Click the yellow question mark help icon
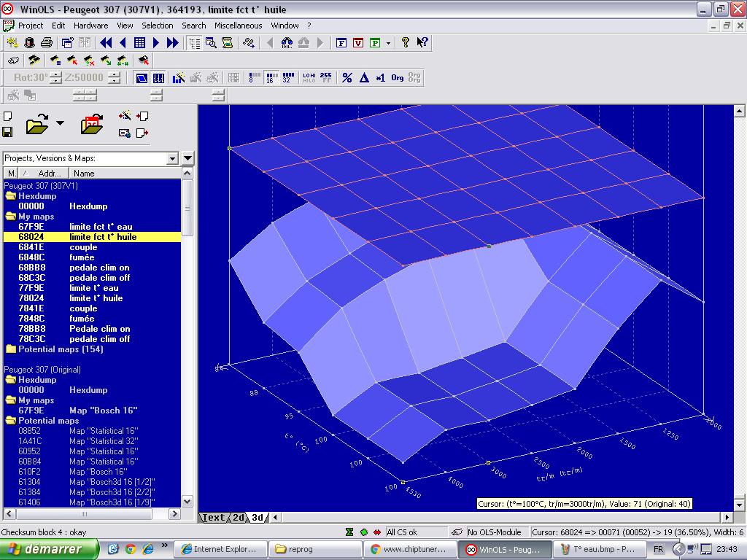Image resolution: width=747 pixels, height=560 pixels. 406,43
